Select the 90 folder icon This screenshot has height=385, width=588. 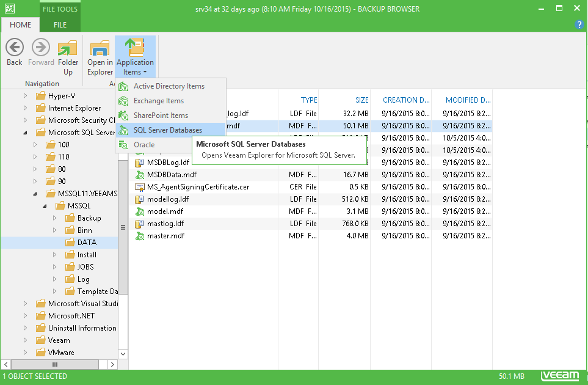(50, 182)
